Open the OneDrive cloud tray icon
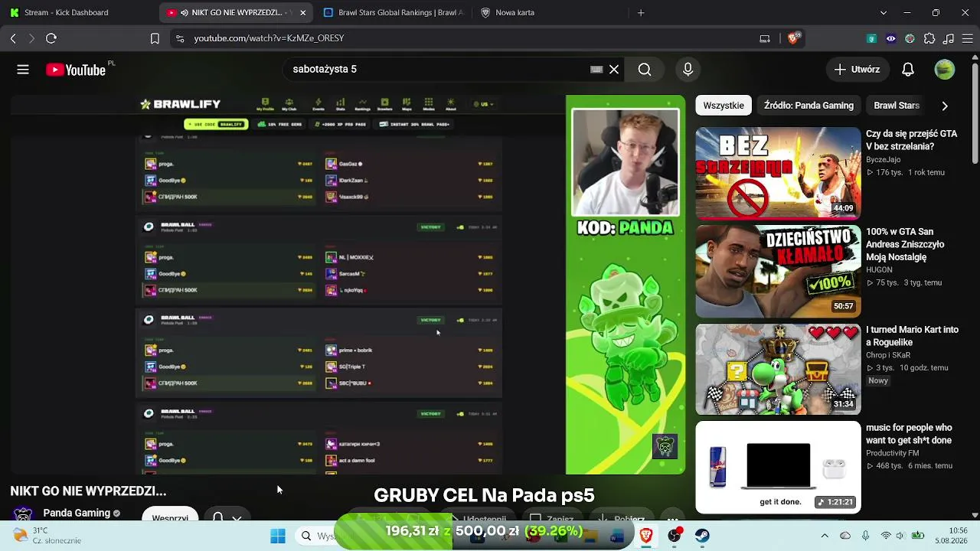The image size is (980, 551). 845,536
